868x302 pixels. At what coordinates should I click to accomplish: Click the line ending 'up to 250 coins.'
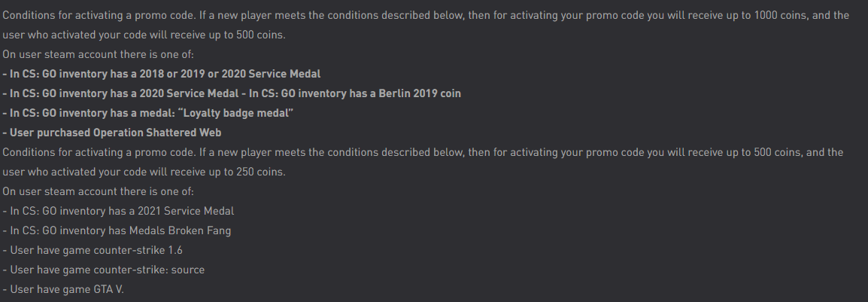(x=144, y=172)
